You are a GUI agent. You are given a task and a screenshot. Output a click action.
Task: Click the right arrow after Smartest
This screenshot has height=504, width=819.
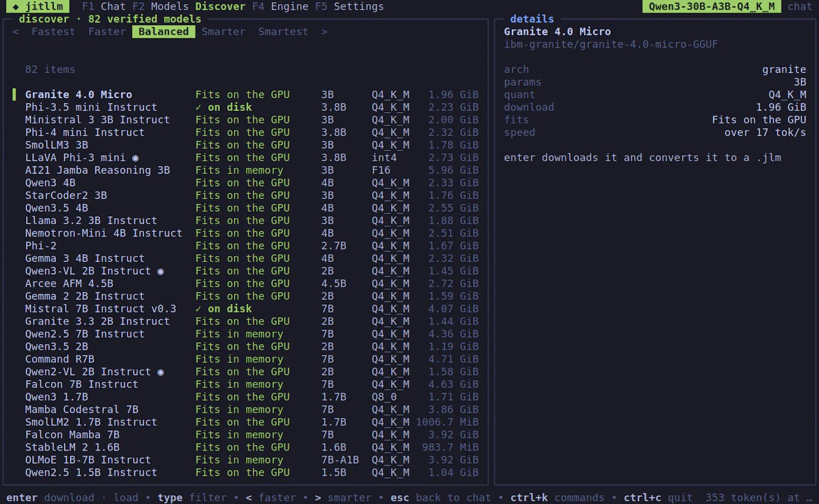coord(324,32)
